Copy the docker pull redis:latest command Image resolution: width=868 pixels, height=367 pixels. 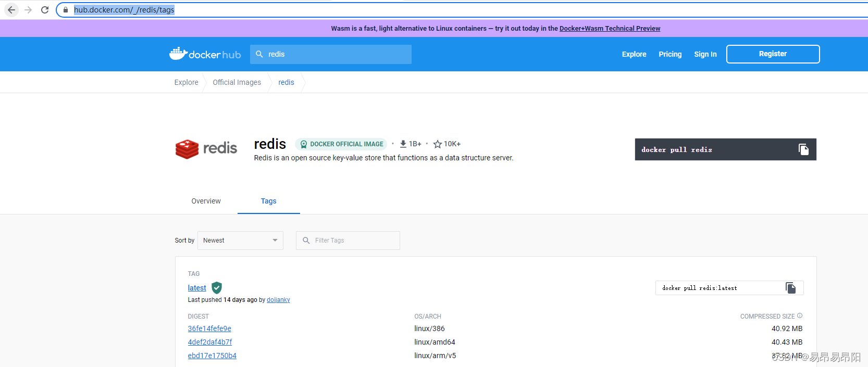point(790,288)
